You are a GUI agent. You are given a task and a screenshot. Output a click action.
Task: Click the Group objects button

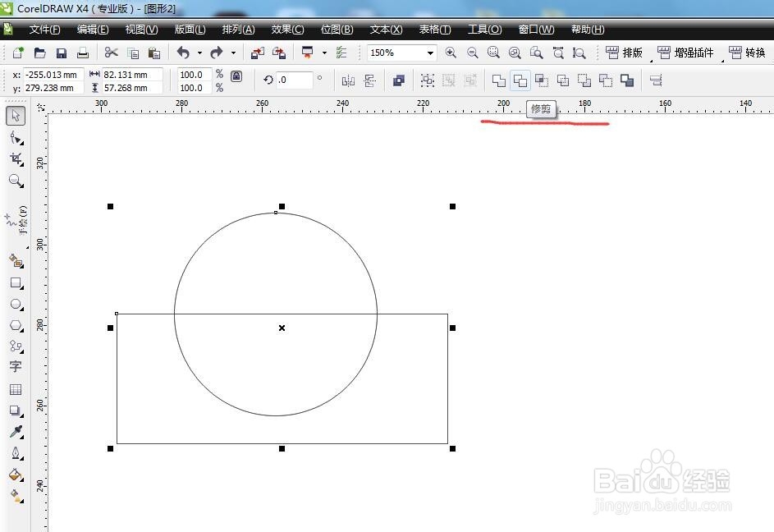tap(428, 80)
